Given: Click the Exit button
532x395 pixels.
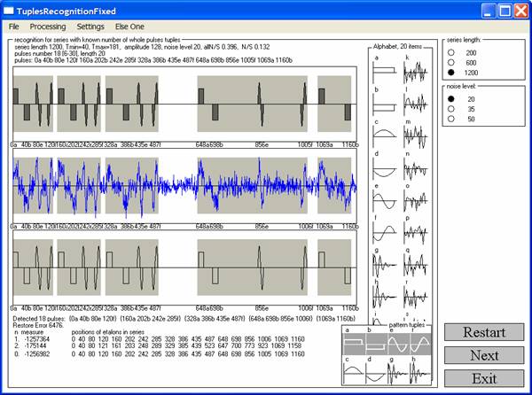Looking at the screenshot, I should (x=484, y=378).
